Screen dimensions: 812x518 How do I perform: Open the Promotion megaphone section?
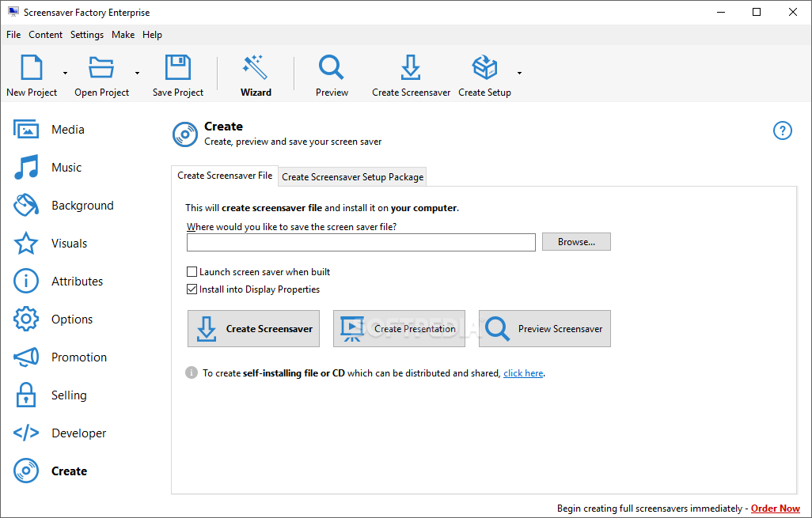(60, 357)
